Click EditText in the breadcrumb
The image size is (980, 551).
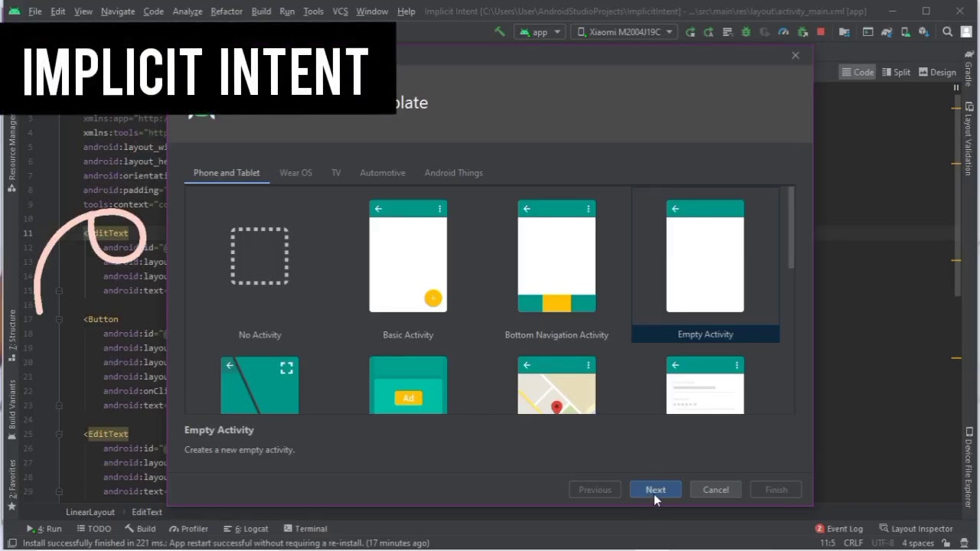tap(146, 512)
